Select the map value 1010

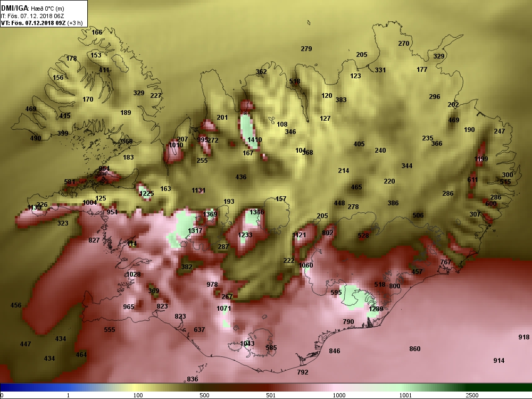point(176,145)
